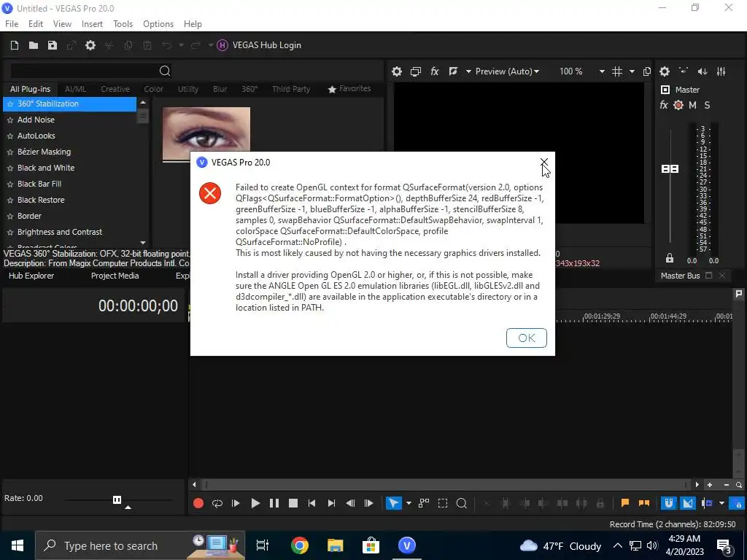Click the Record button in transport bar
Screen dimensions: 747x560
[198, 503]
